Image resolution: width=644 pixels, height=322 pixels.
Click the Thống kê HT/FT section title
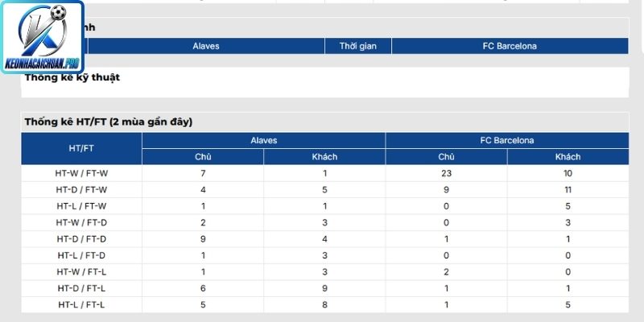109,122
